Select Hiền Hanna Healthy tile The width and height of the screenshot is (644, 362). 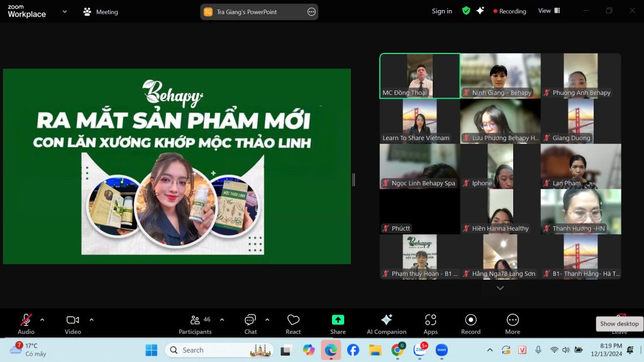tap(500, 211)
